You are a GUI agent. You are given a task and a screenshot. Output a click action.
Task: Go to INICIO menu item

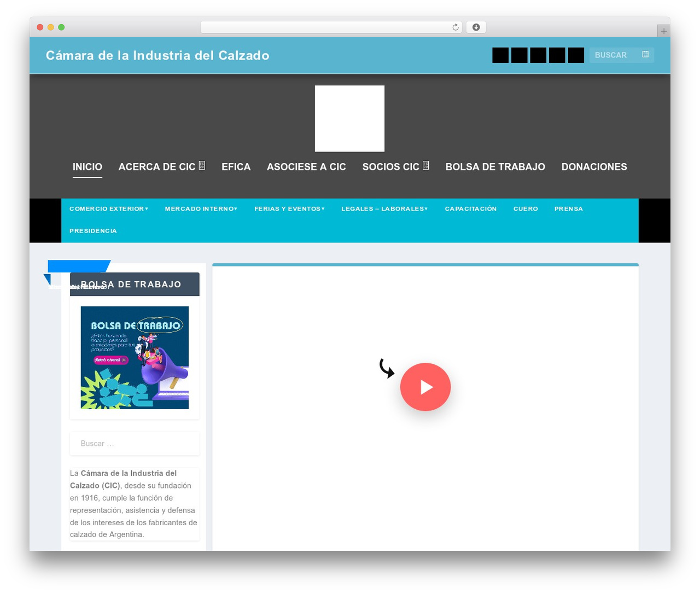click(87, 167)
